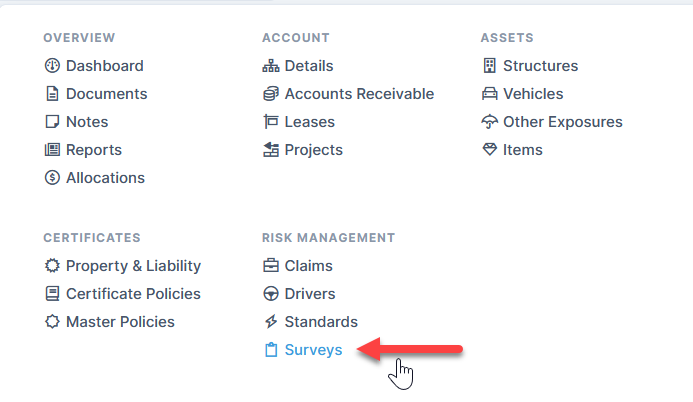This screenshot has width=693, height=402.
Task: Click the Documents file icon
Action: (53, 94)
